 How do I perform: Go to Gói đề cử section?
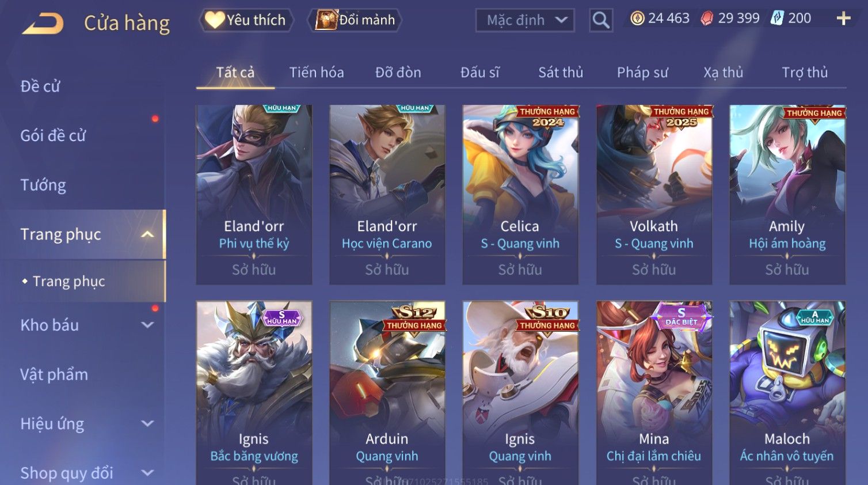(53, 136)
